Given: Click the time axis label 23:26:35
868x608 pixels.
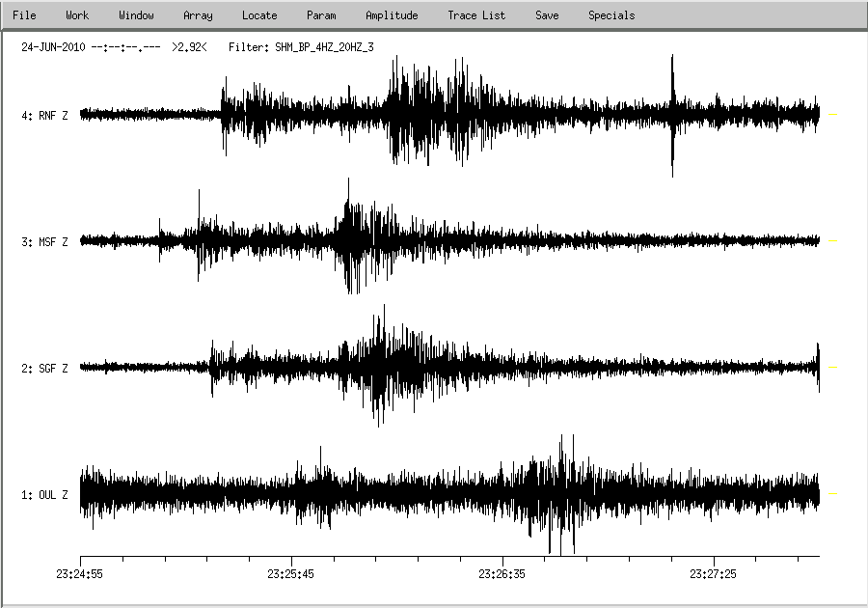Looking at the screenshot, I should pyautogui.click(x=502, y=573).
